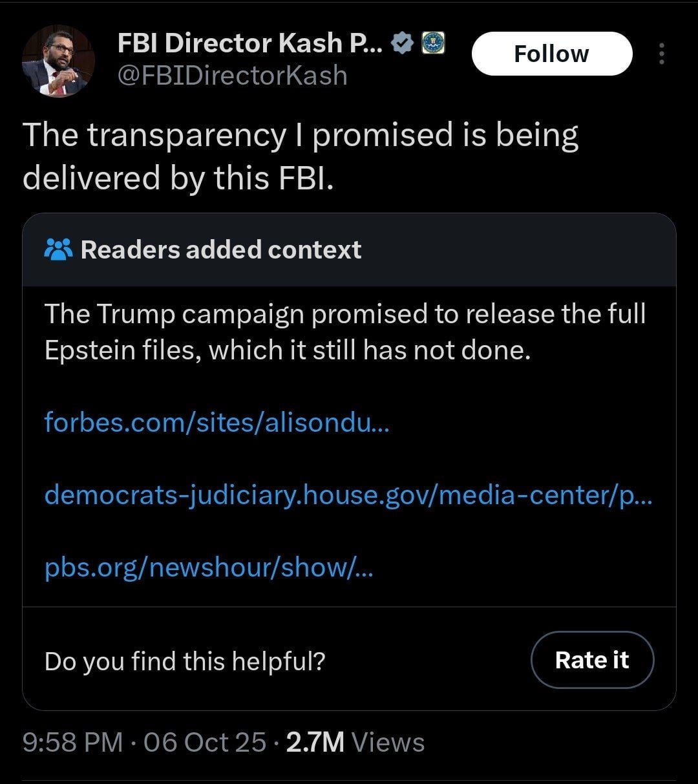
Task: Open the 2.7M Views analytics
Action: tap(315, 742)
